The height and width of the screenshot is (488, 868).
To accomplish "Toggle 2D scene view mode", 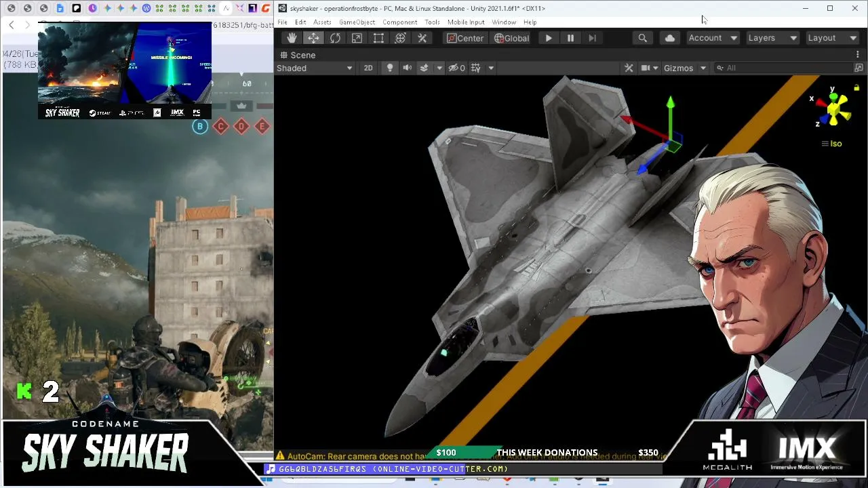I will (x=368, y=68).
